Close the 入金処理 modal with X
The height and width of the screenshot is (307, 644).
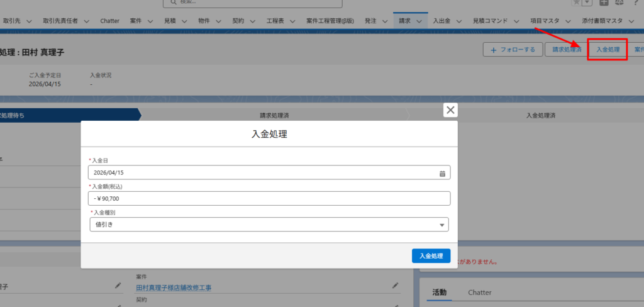coord(450,110)
